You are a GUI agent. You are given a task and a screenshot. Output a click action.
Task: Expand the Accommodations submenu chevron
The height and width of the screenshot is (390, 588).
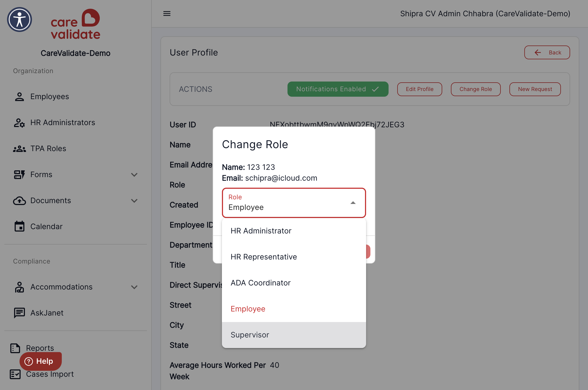134,287
